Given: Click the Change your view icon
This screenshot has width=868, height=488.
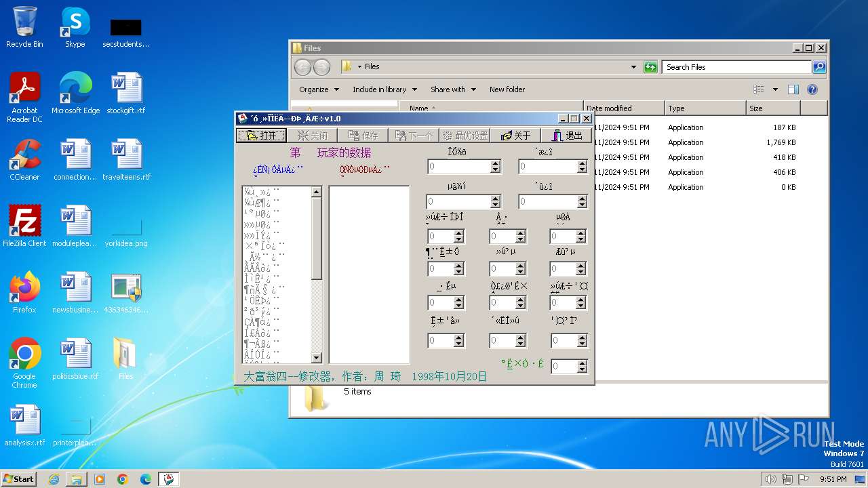Looking at the screenshot, I should pyautogui.click(x=759, y=89).
